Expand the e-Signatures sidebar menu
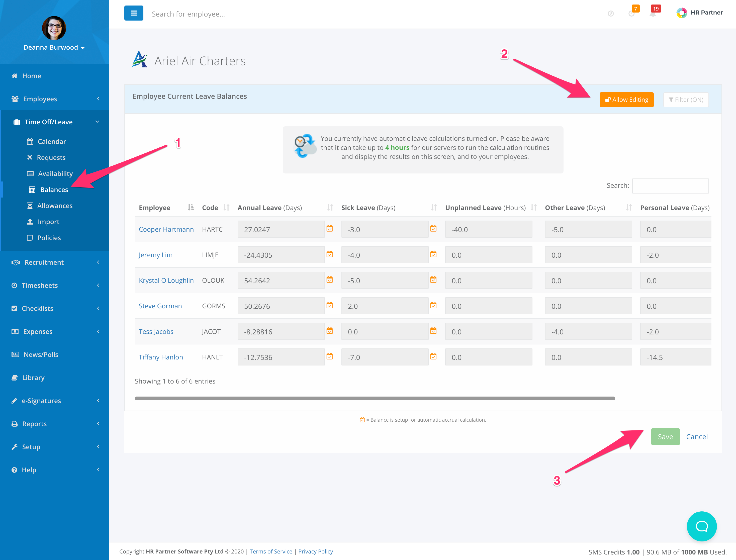Screen dimensions: 736x560 (x=55, y=401)
